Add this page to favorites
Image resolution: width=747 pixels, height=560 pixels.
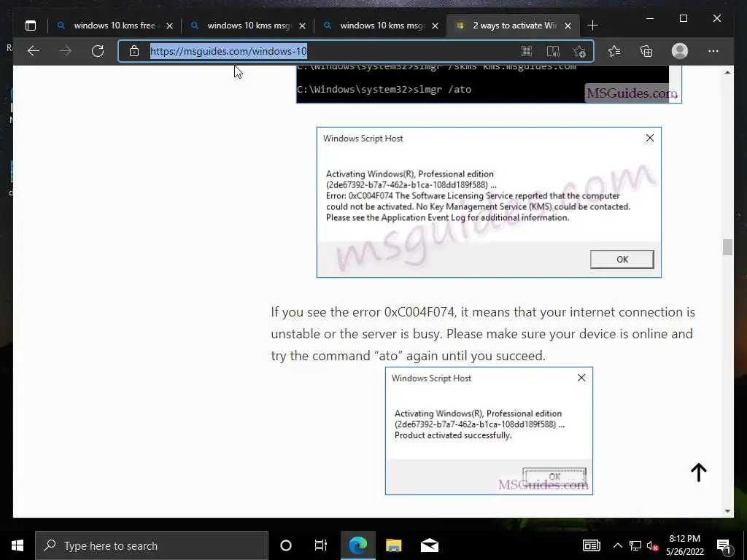click(x=579, y=51)
